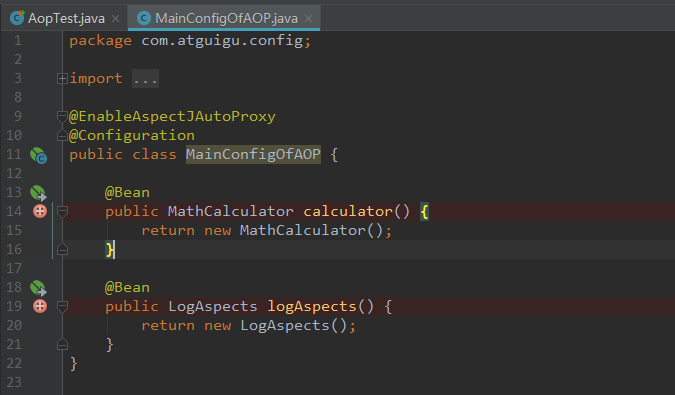Click the calculator method name
Image resolution: width=675 pixels, height=395 pixels.
(348, 212)
